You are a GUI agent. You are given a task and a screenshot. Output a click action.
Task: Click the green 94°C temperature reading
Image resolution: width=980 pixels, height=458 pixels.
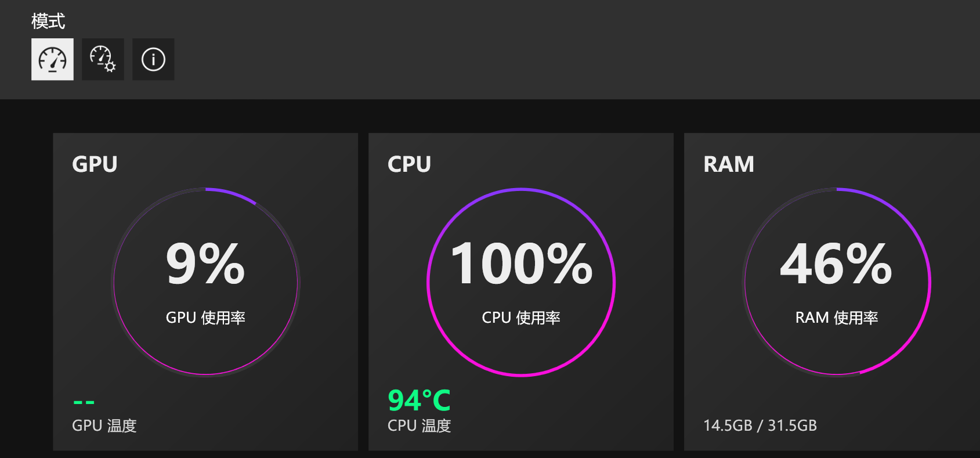(x=419, y=400)
